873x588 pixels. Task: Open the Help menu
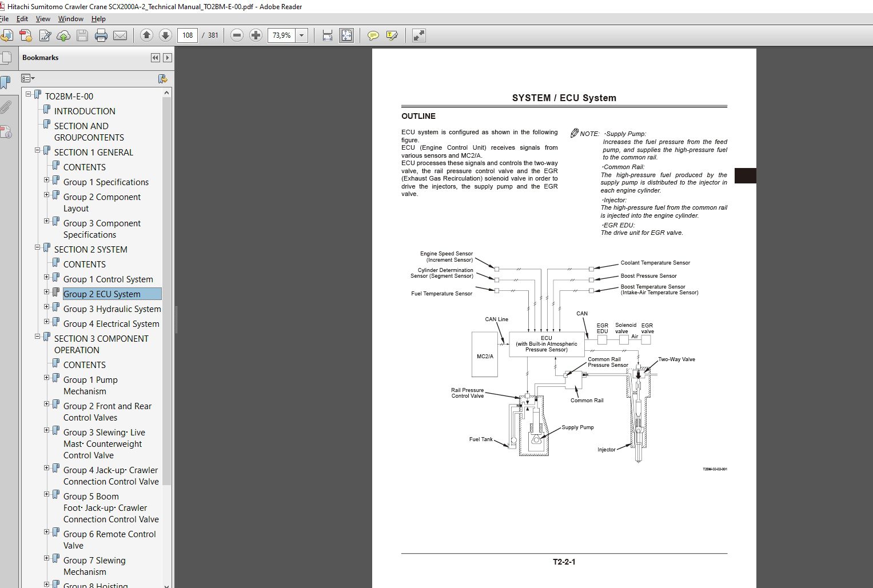[x=98, y=19]
